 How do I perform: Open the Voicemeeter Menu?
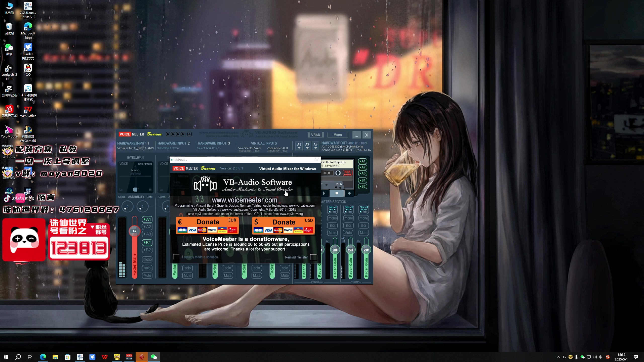[x=338, y=135]
